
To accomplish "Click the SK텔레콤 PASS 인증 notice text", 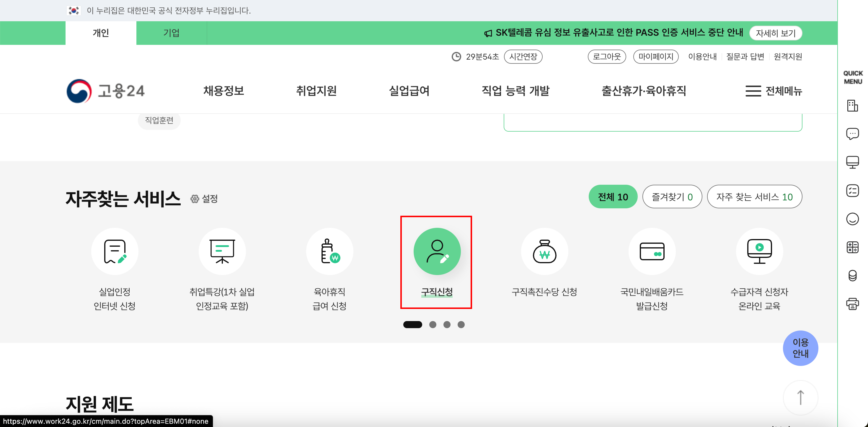I will point(619,33).
